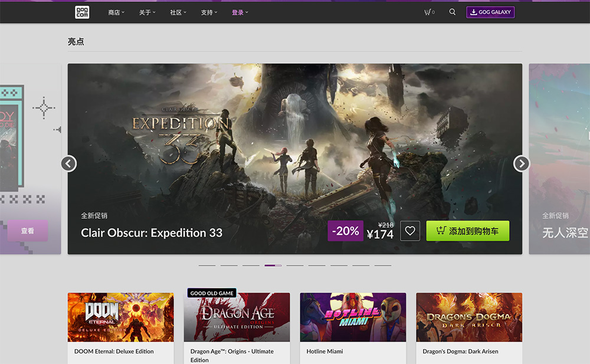Download GOG GALAXY button

(x=491, y=12)
